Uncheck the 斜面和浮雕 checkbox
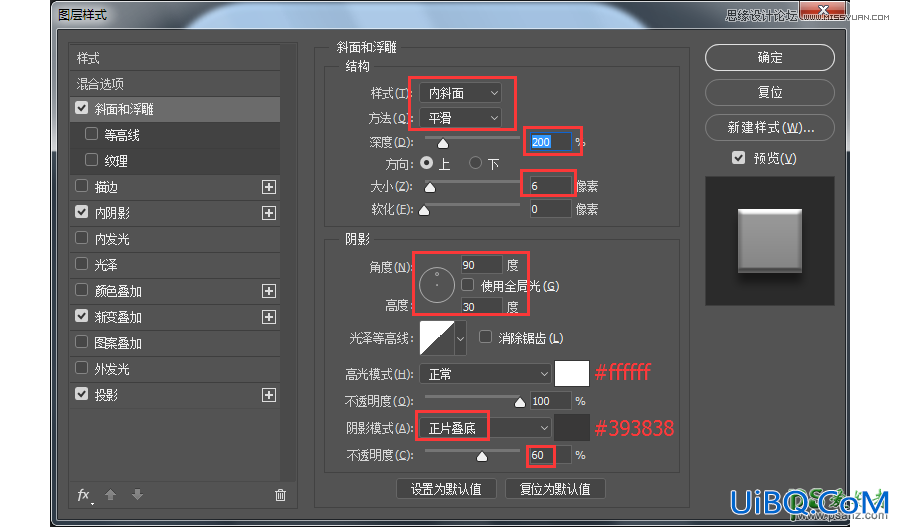The image size is (900, 527). point(82,108)
